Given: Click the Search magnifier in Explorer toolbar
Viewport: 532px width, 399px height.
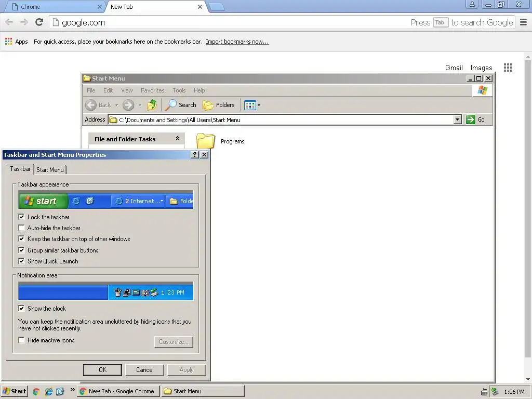Looking at the screenshot, I should tap(170, 105).
